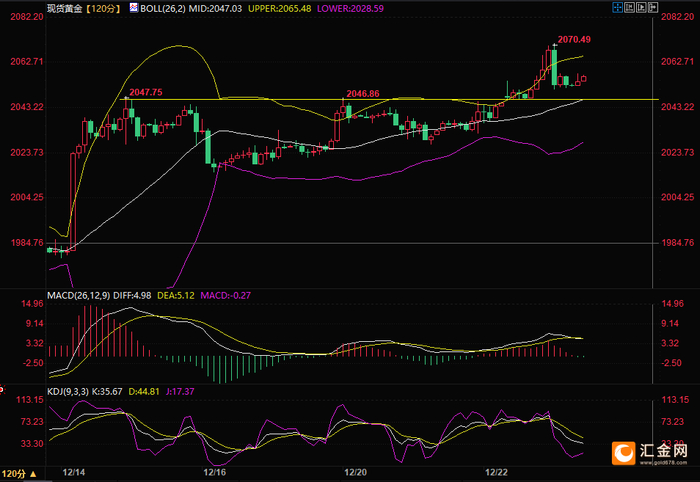700x482 pixels.
Task: Click the UPPER:2065.48 Bollinger value
Action: point(279,8)
